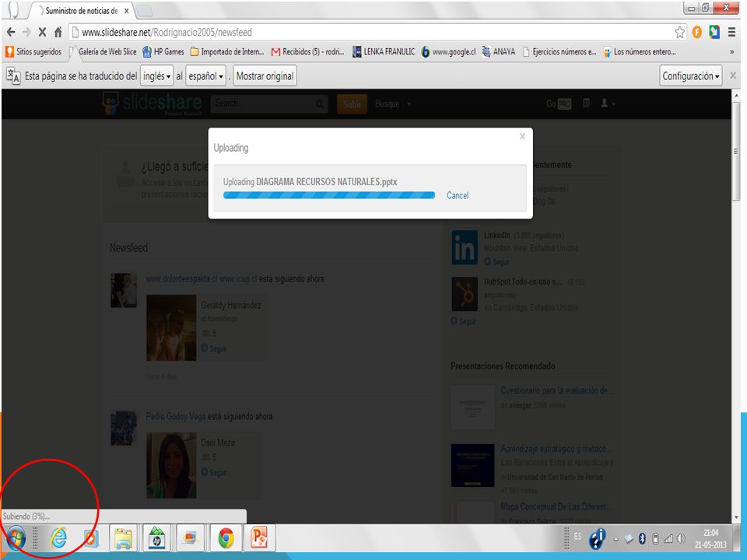
Task: Click the green and blue arrow extension icon
Action: click(714, 32)
